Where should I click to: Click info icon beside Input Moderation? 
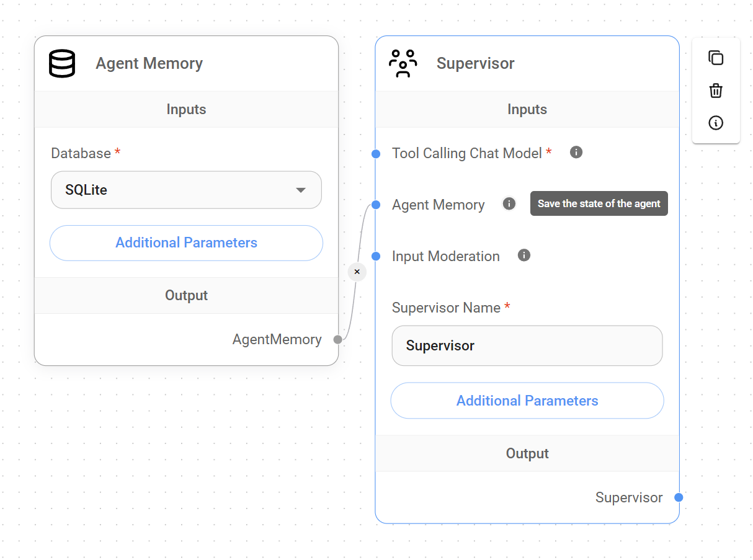(x=524, y=255)
